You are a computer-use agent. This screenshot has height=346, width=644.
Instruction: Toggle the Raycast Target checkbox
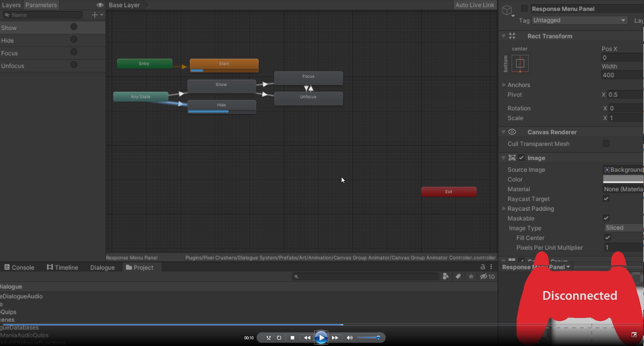(606, 199)
